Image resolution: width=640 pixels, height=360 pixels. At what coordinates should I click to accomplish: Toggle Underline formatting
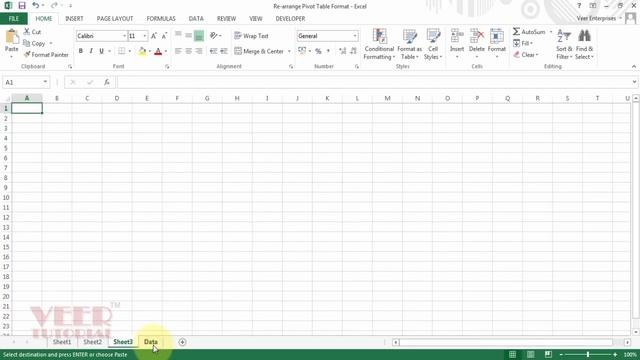point(101,51)
